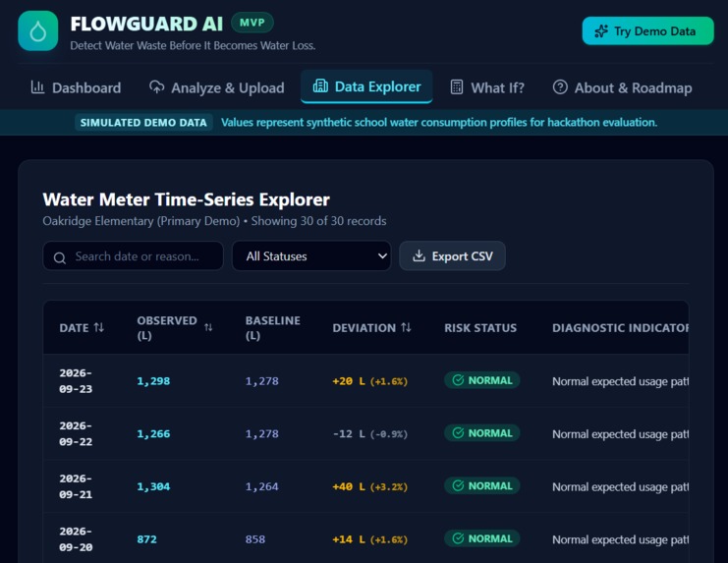Click baseline value 858
The height and width of the screenshot is (563, 728).
click(255, 539)
